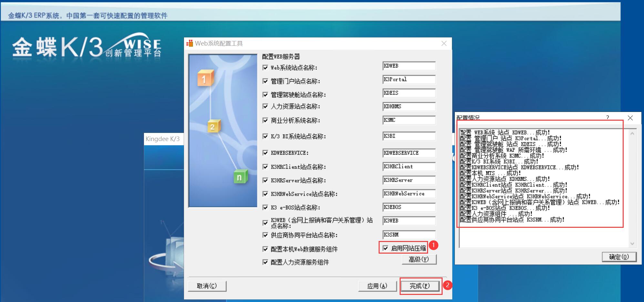The height and width of the screenshot is (302, 644).
Task: Toggle K3WEB(含网上报销) checkbox
Action: 265,223
